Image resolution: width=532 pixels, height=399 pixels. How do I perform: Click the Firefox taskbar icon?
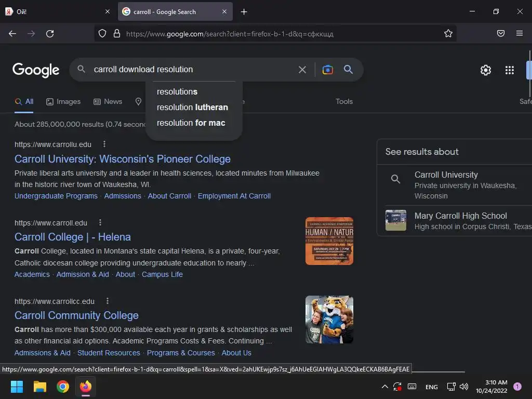pyautogui.click(x=86, y=387)
